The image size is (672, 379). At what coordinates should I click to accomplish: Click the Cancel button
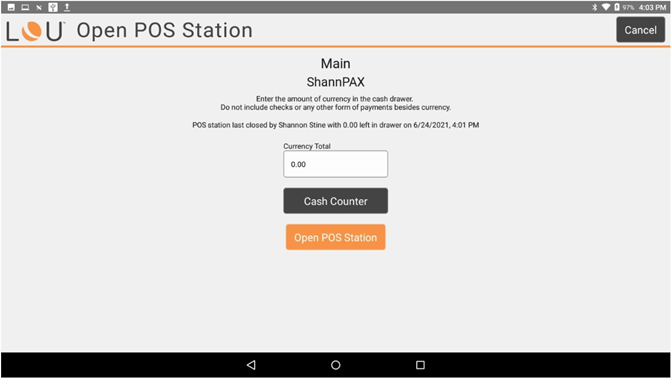(641, 30)
